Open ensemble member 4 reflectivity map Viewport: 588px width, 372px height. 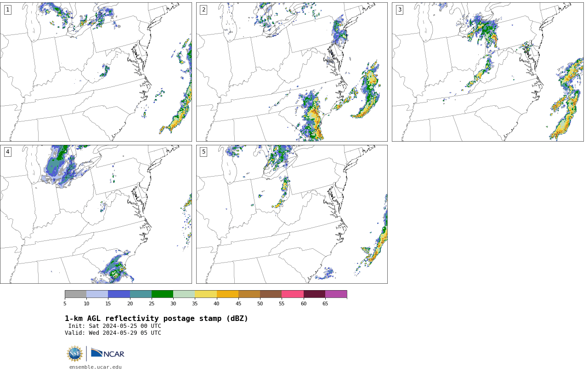tap(96, 214)
